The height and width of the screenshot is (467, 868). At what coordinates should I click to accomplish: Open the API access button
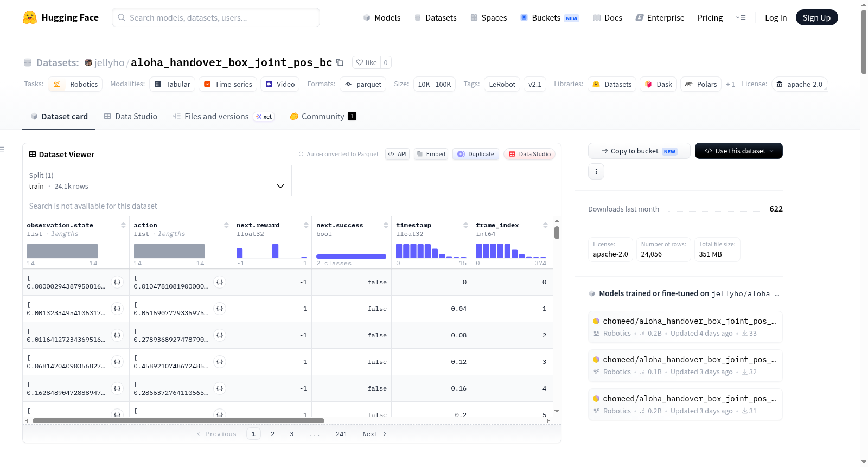pos(397,154)
